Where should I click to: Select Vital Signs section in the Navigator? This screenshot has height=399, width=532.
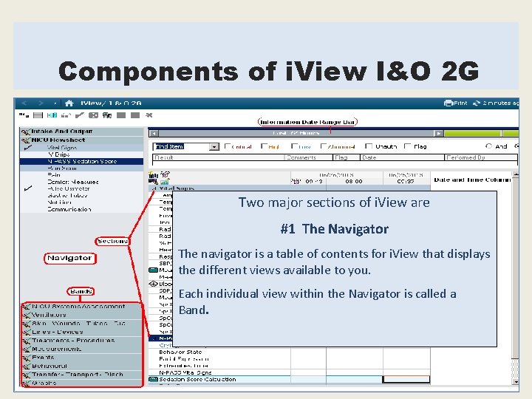point(82,148)
